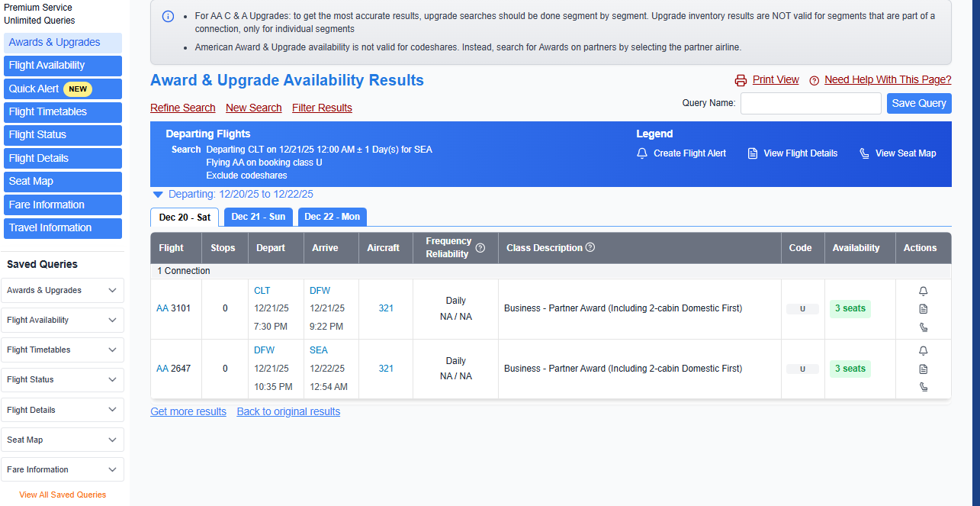Click the Get more results link

[188, 411]
